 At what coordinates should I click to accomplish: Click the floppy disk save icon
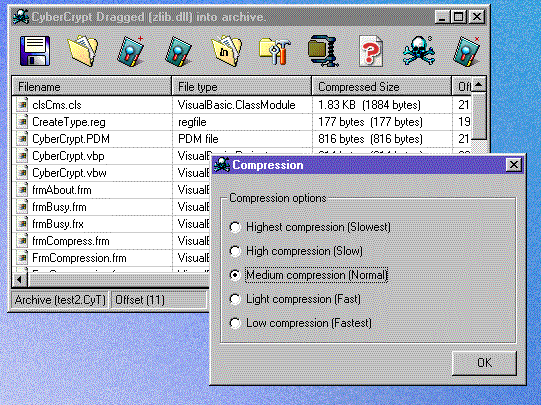35,51
